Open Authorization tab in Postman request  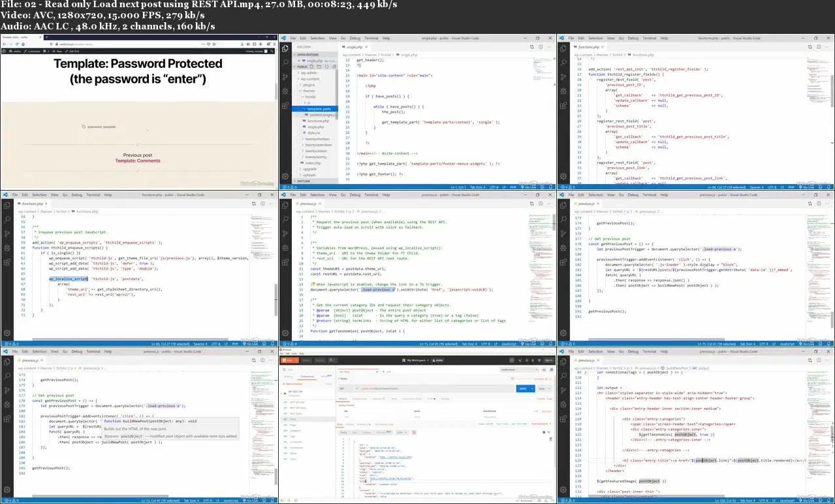click(x=360, y=398)
